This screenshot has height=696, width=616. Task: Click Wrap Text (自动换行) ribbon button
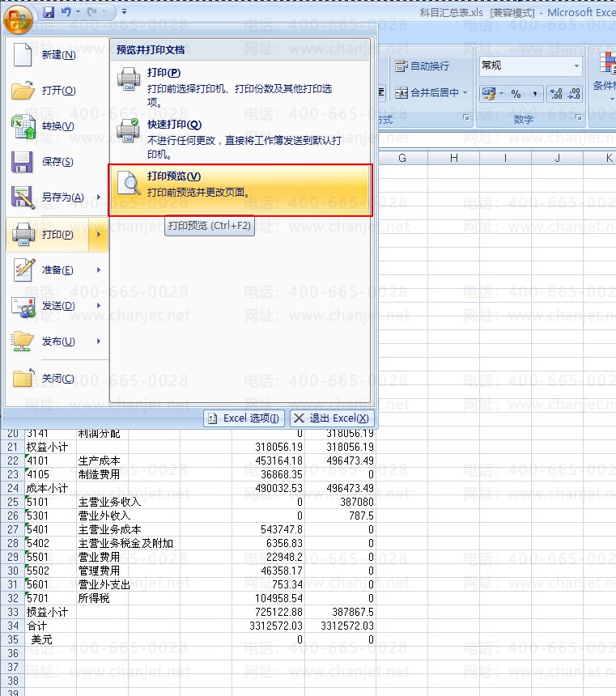click(422, 66)
